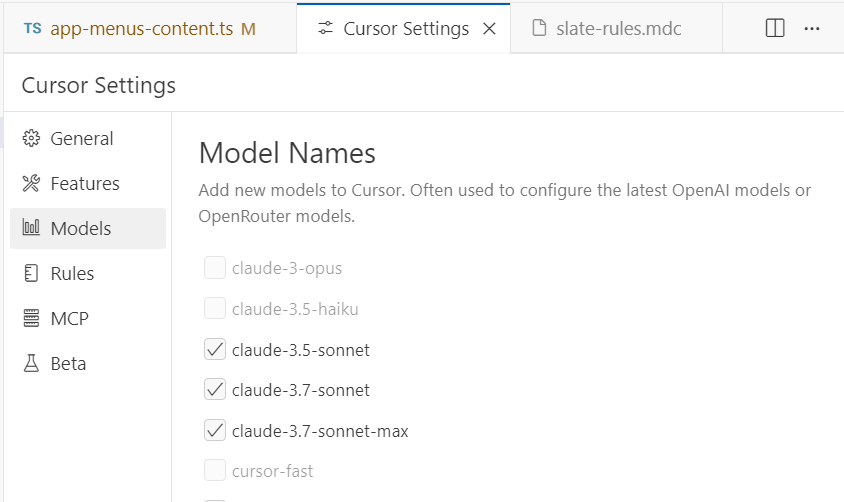Open the Rules settings section
The width and height of the screenshot is (844, 502).
(88, 273)
